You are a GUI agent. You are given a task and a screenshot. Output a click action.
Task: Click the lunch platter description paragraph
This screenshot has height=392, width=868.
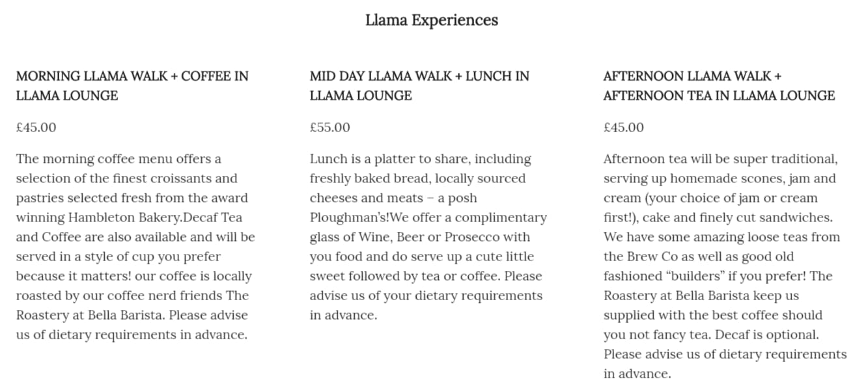point(428,237)
